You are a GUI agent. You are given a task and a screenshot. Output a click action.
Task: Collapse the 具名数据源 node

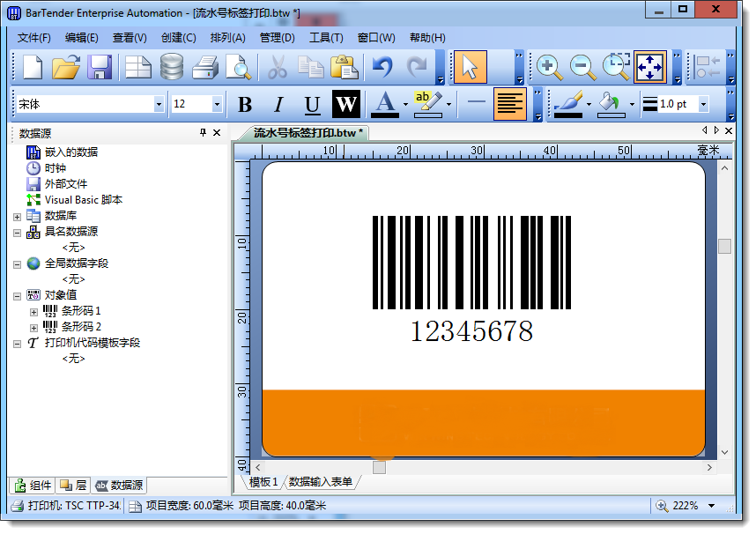point(17,233)
